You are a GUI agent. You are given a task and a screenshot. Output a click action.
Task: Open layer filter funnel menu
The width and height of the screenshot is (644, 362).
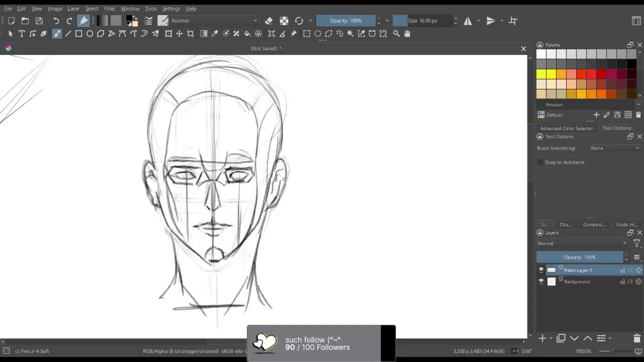636,243
